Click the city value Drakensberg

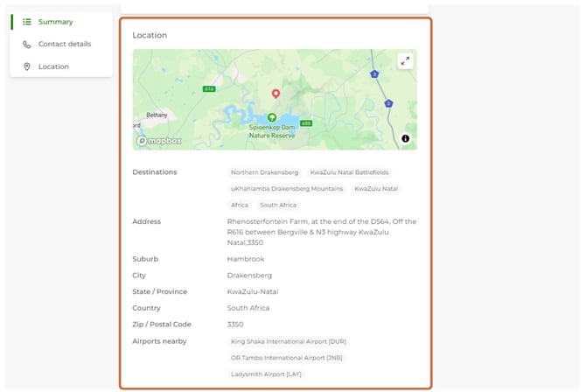pos(249,276)
